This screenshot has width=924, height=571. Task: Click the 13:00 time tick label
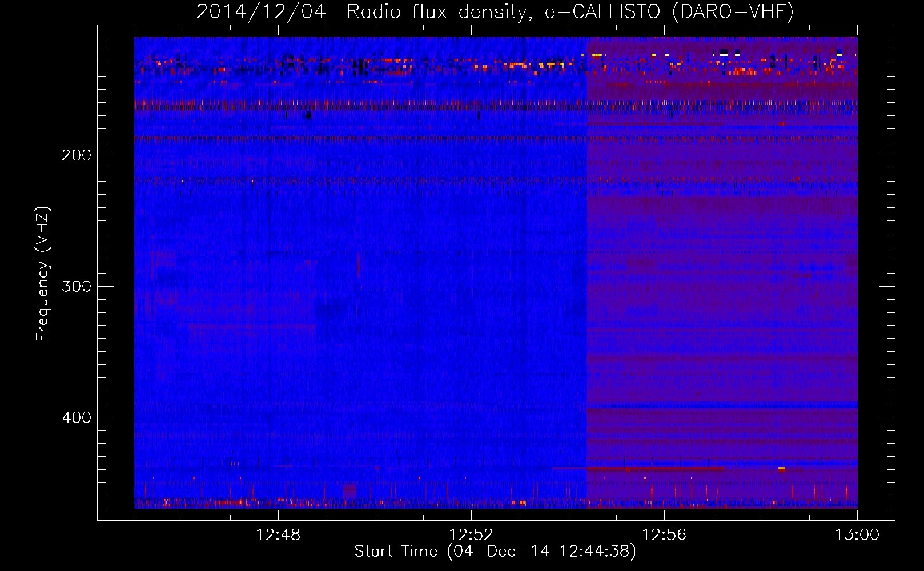[857, 535]
